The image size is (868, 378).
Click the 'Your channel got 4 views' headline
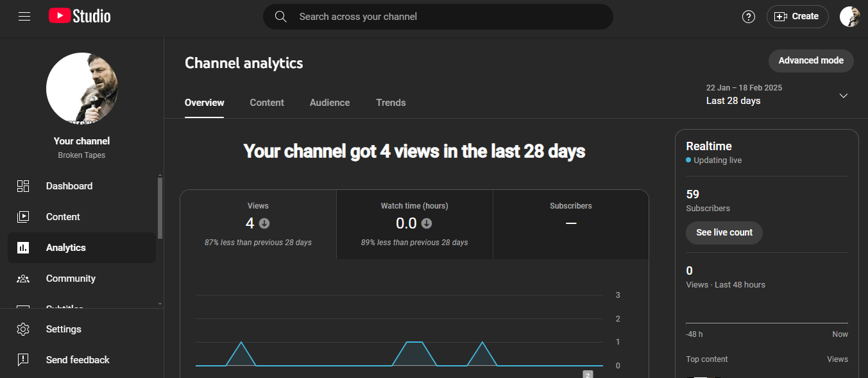click(414, 151)
